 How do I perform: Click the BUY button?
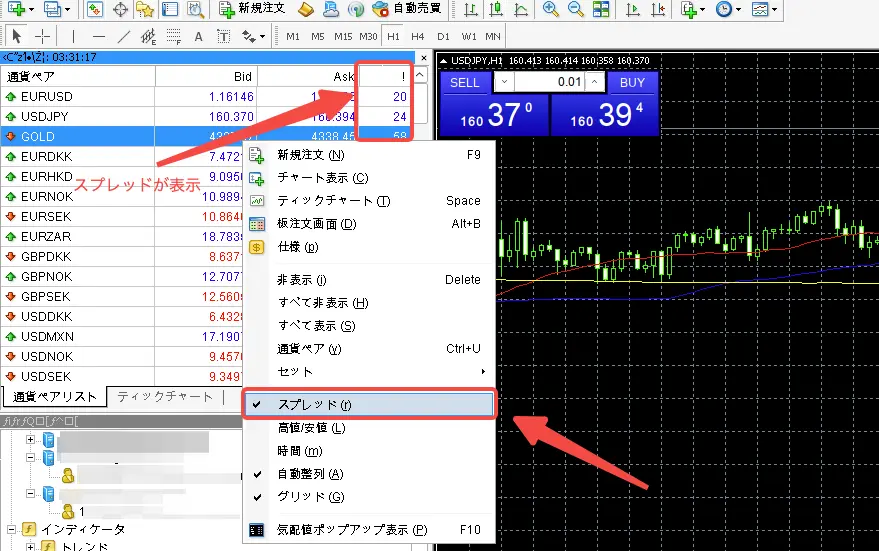(632, 82)
